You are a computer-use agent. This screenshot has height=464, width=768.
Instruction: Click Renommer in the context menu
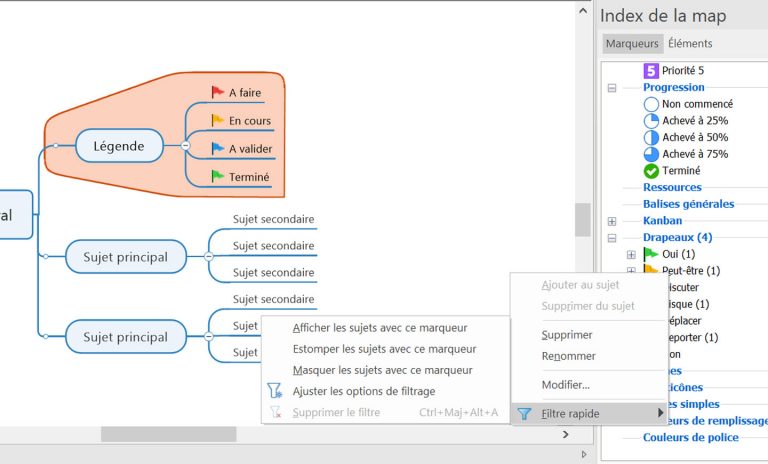[568, 356]
